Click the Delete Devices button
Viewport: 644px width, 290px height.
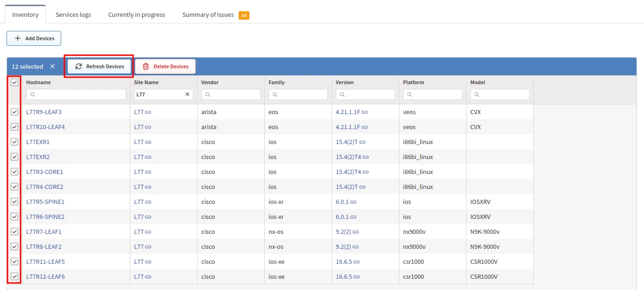pyautogui.click(x=165, y=66)
